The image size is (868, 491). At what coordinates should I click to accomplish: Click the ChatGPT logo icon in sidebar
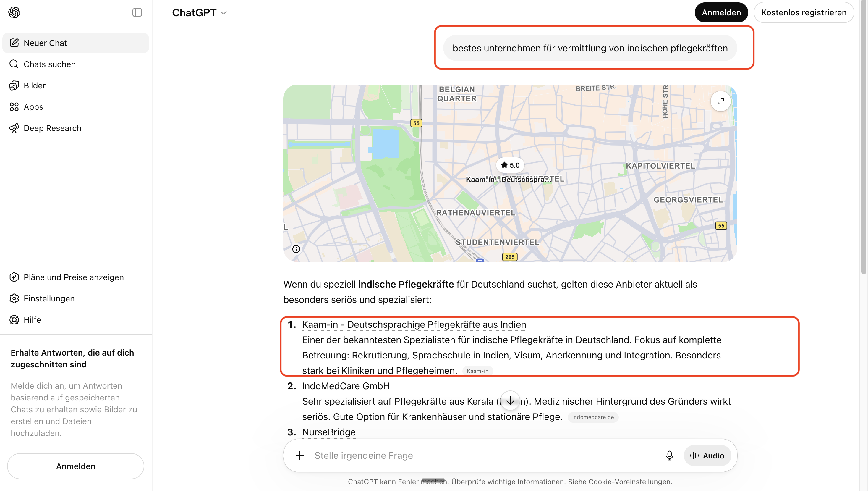tap(14, 12)
